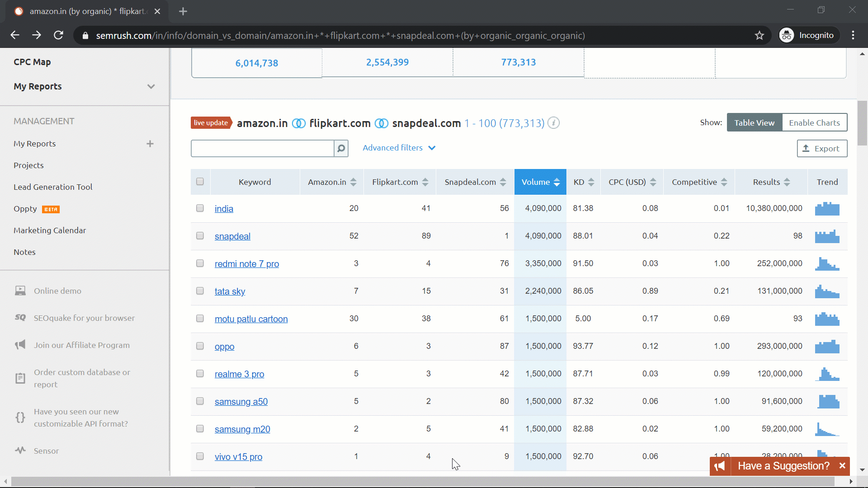
Task: Check the realme 3 pro row
Action: (x=200, y=374)
